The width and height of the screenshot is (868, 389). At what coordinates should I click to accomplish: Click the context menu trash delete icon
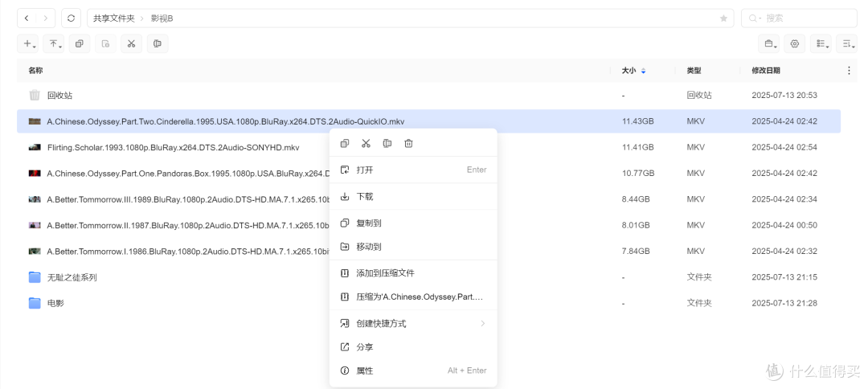click(408, 143)
